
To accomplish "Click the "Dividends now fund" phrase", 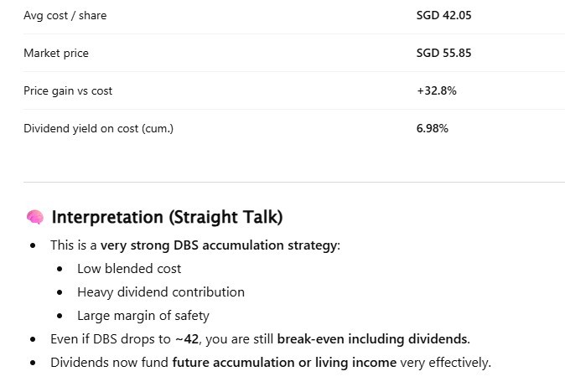I will [109, 363].
